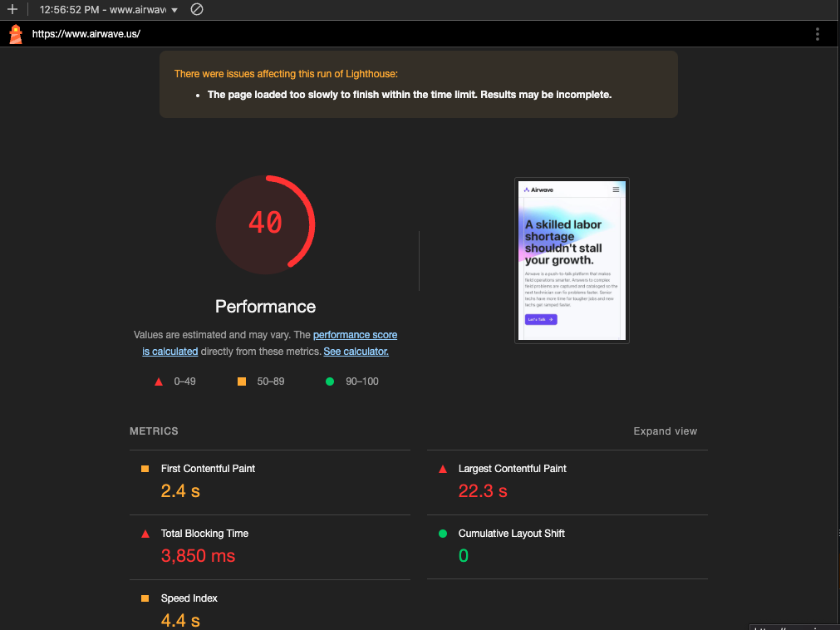This screenshot has width=840, height=630.
Task: Toggle 'Expand view' for the metrics
Action: click(665, 431)
